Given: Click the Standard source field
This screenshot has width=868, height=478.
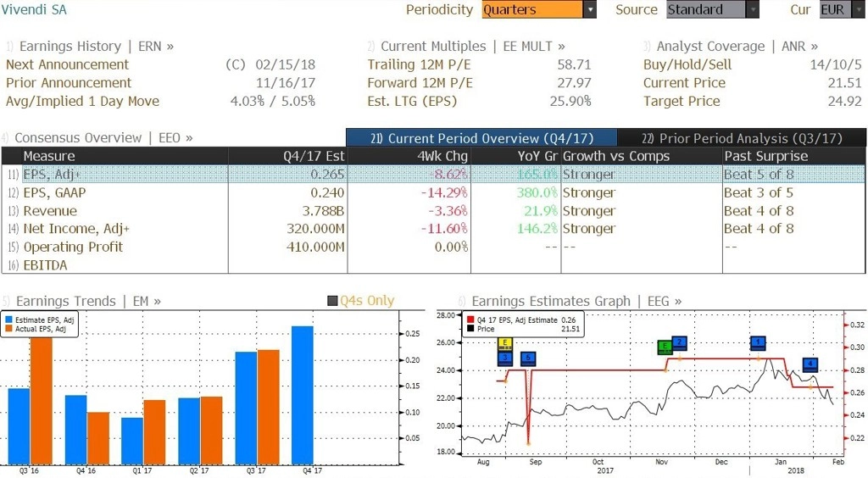Looking at the screenshot, I should pyautogui.click(x=706, y=9).
